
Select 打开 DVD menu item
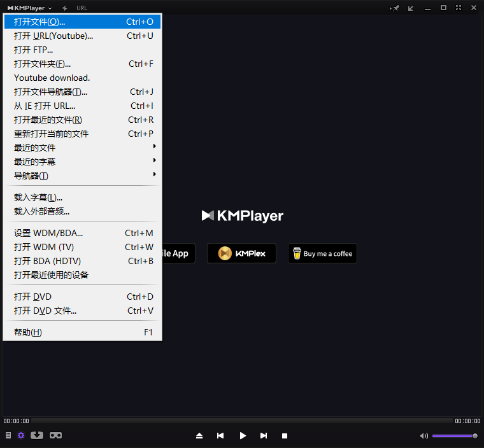click(82, 297)
